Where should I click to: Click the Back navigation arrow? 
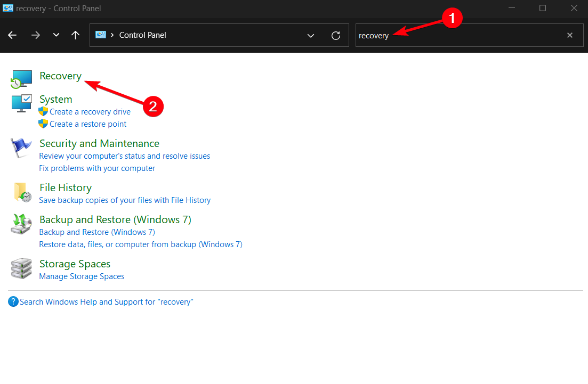pyautogui.click(x=12, y=35)
